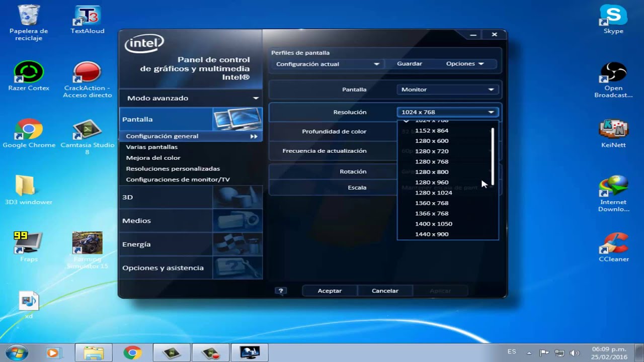Click the Aceptar button
Image resolution: width=644 pixels, height=362 pixels.
point(330,291)
